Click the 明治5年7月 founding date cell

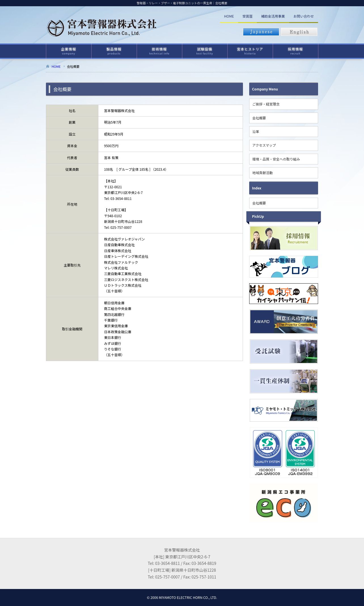point(170,122)
